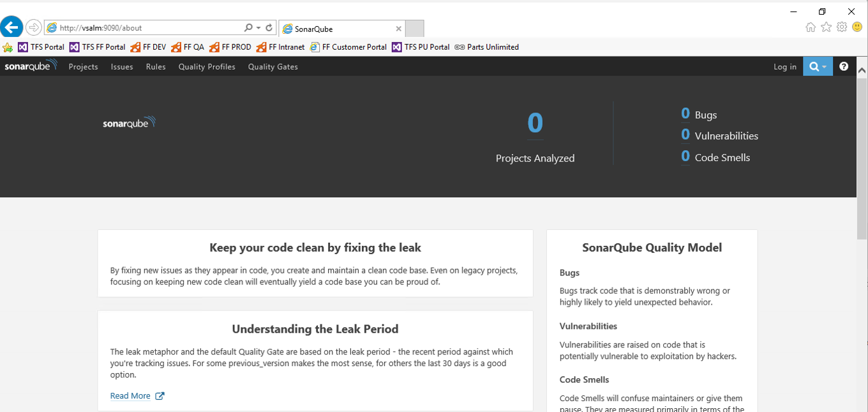This screenshot has width=868, height=412.
Task: Click the Log in link
Action: [785, 66]
